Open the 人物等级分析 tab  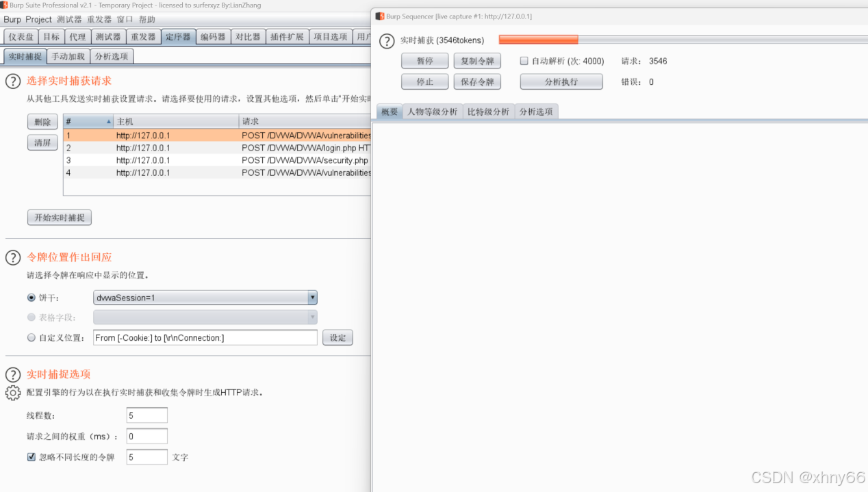pos(433,112)
